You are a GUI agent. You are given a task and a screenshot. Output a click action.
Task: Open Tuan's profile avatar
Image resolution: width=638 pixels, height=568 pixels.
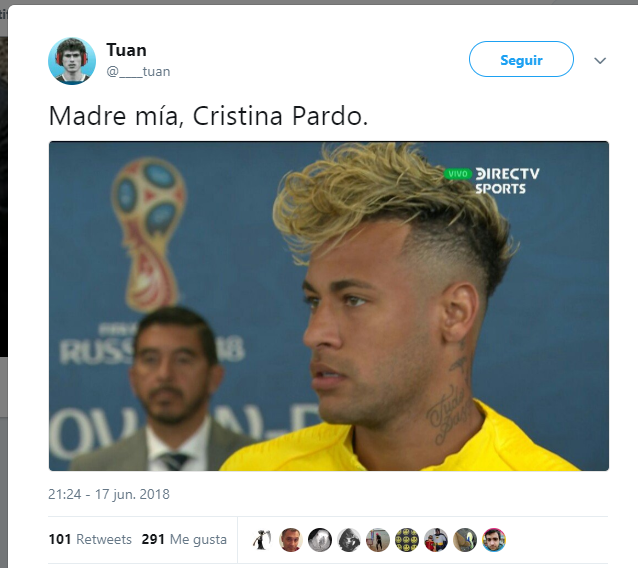click(x=72, y=61)
